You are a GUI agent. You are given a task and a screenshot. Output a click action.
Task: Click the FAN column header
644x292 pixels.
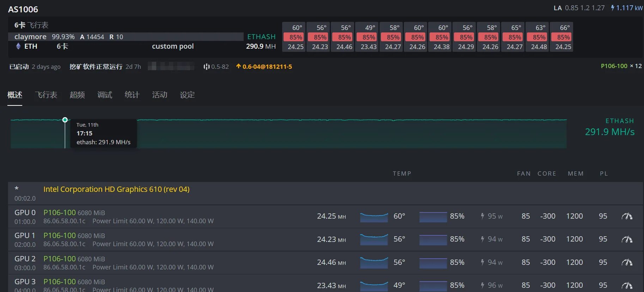(524, 174)
